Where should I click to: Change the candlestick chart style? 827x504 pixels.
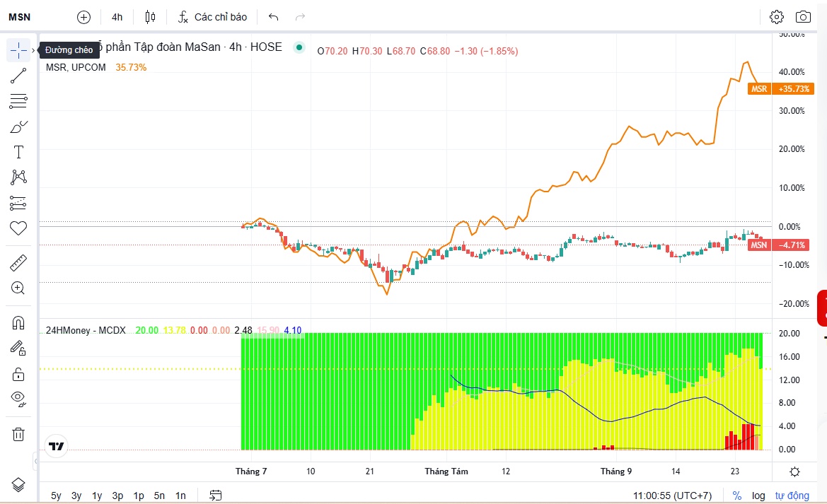coord(150,18)
